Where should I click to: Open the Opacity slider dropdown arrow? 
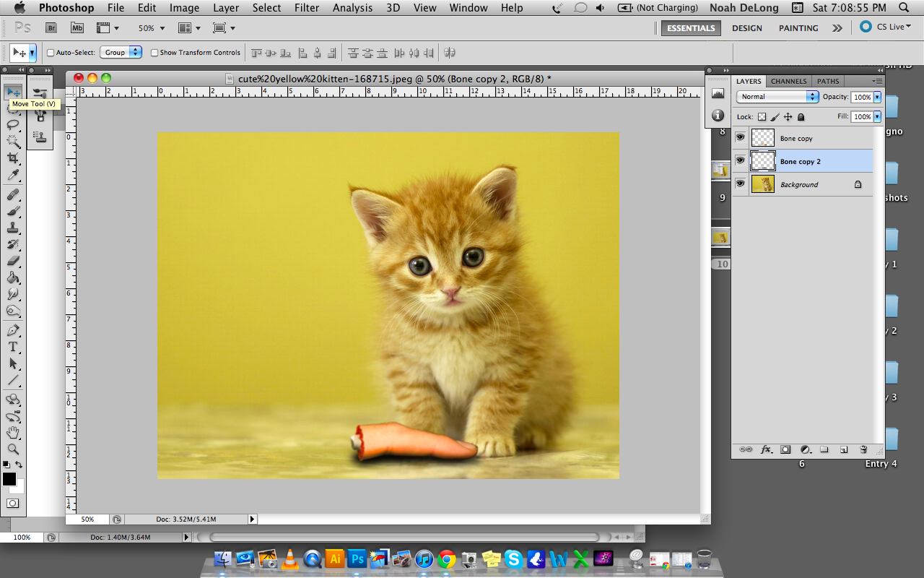[877, 97]
